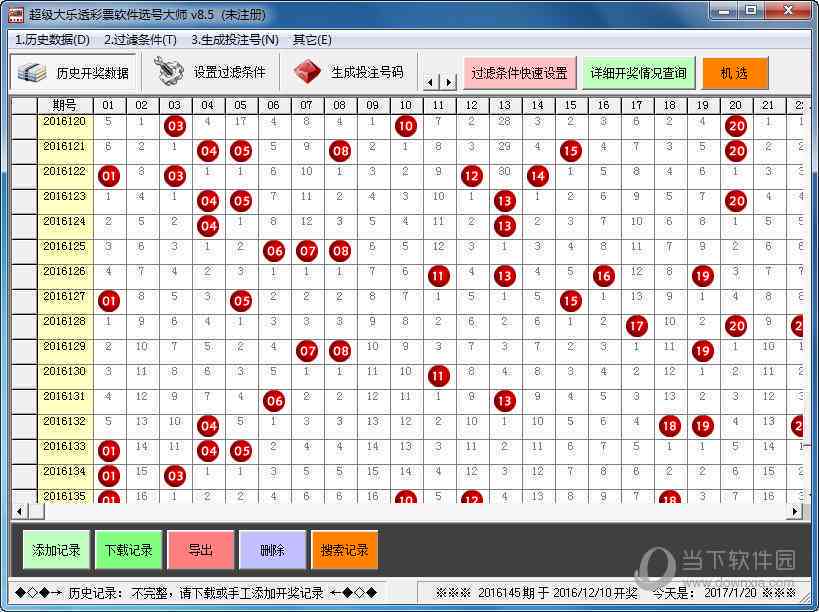The width and height of the screenshot is (819, 612).
Task: Click the 删除 delete button
Action: (x=273, y=550)
